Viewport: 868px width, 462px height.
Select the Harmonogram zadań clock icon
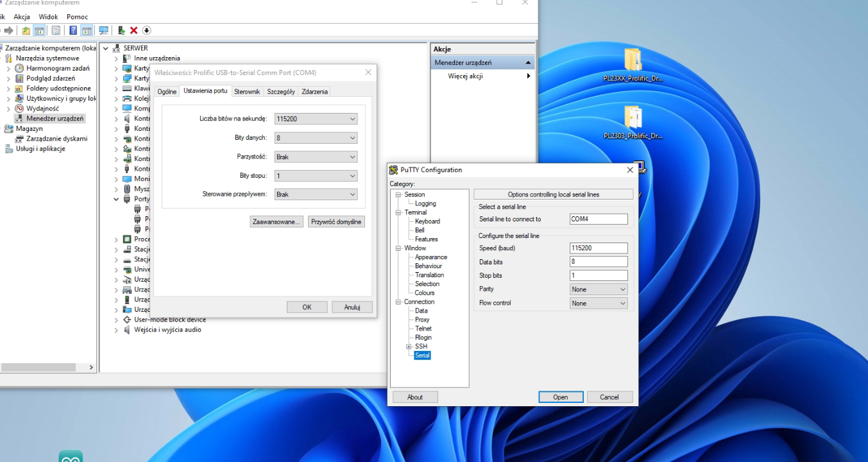(x=20, y=68)
